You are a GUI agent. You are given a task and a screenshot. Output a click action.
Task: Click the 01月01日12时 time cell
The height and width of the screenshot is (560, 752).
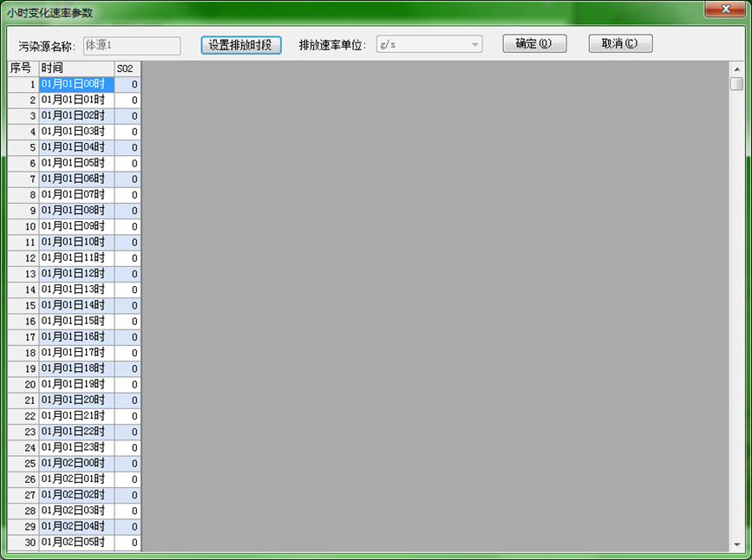pyautogui.click(x=76, y=274)
